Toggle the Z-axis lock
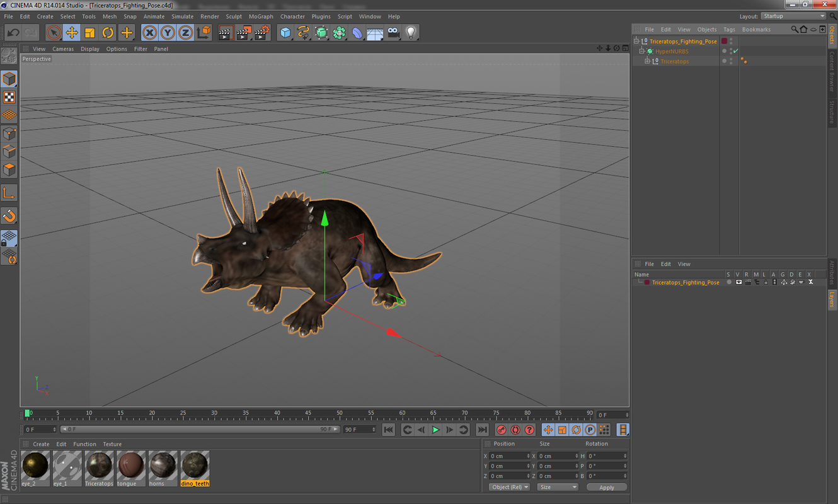The width and height of the screenshot is (838, 504). pyautogui.click(x=185, y=32)
